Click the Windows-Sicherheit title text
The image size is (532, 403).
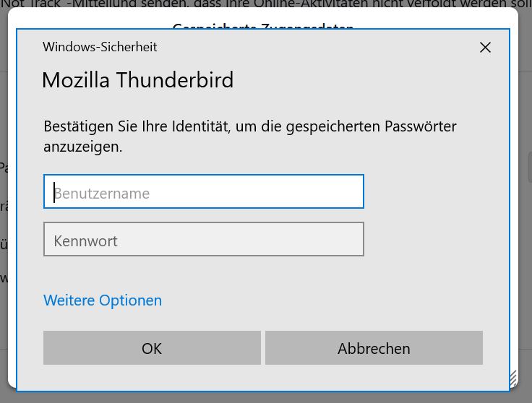(100, 47)
